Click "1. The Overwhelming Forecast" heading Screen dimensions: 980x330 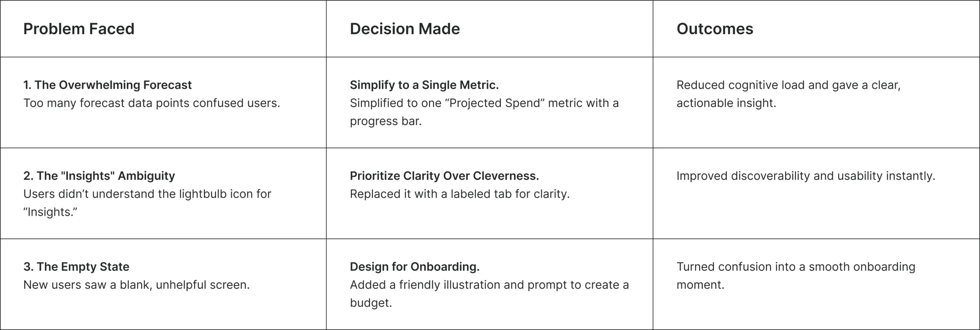coord(107,85)
